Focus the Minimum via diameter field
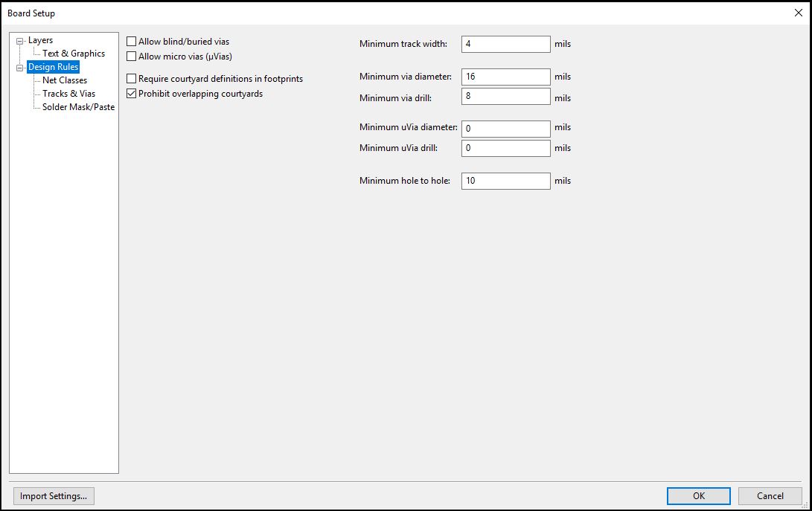 click(x=505, y=77)
